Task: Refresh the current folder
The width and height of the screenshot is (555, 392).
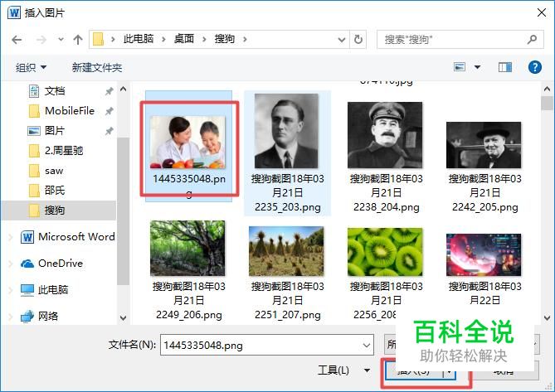Action: 358,39
